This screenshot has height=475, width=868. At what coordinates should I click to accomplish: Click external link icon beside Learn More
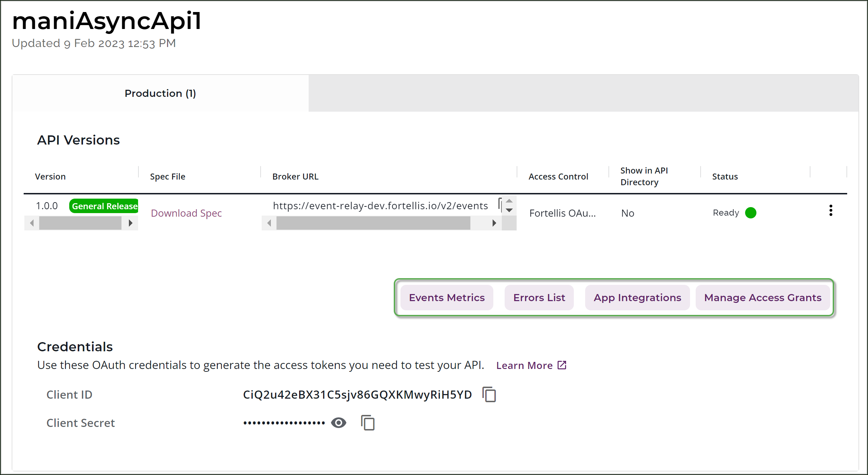point(562,365)
